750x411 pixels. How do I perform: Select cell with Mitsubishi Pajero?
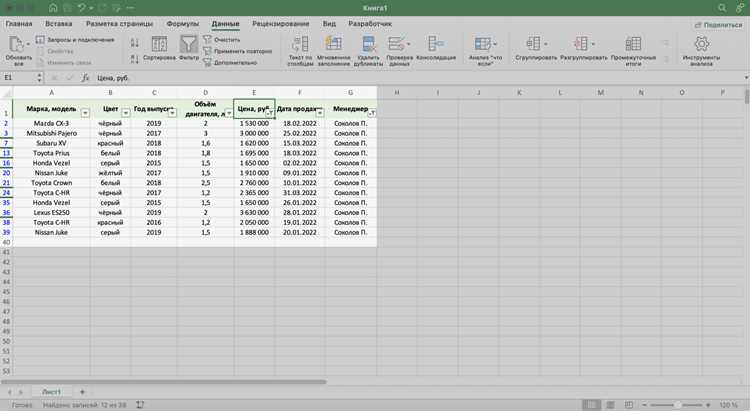point(52,133)
